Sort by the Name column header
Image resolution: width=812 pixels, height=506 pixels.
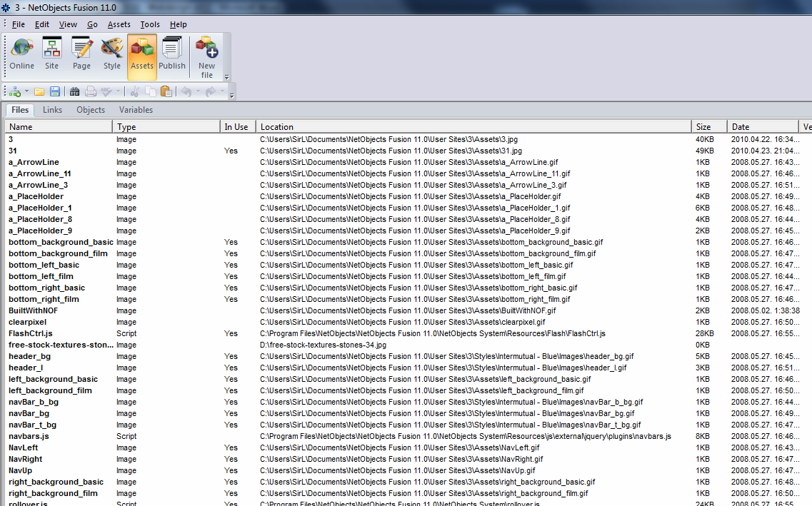tap(59, 127)
